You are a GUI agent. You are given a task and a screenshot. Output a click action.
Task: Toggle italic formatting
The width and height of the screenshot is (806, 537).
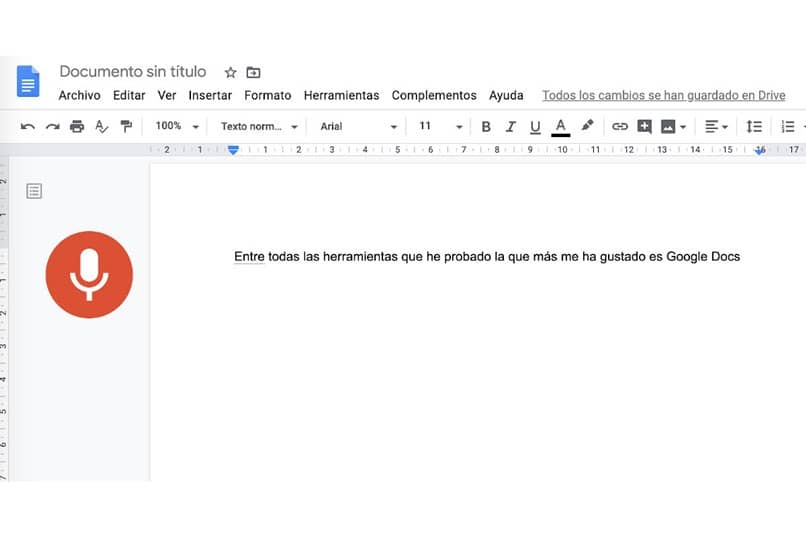pyautogui.click(x=510, y=126)
